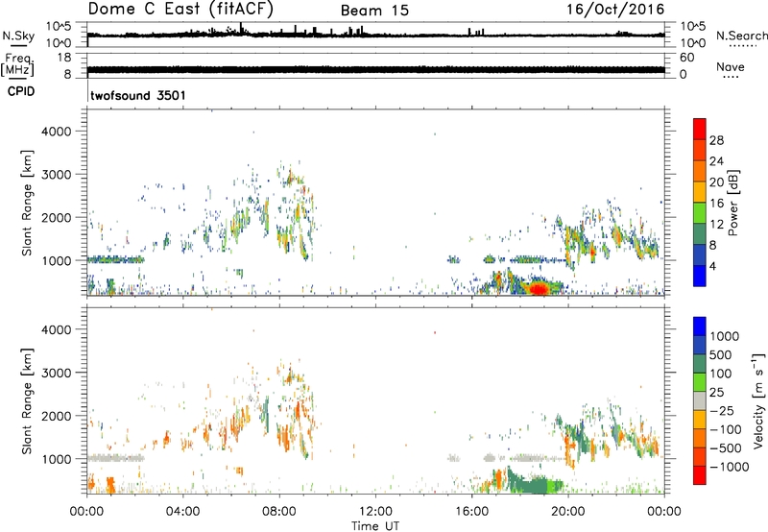Click the "N.Search" legend label
The image size is (768, 532).
click(x=741, y=36)
